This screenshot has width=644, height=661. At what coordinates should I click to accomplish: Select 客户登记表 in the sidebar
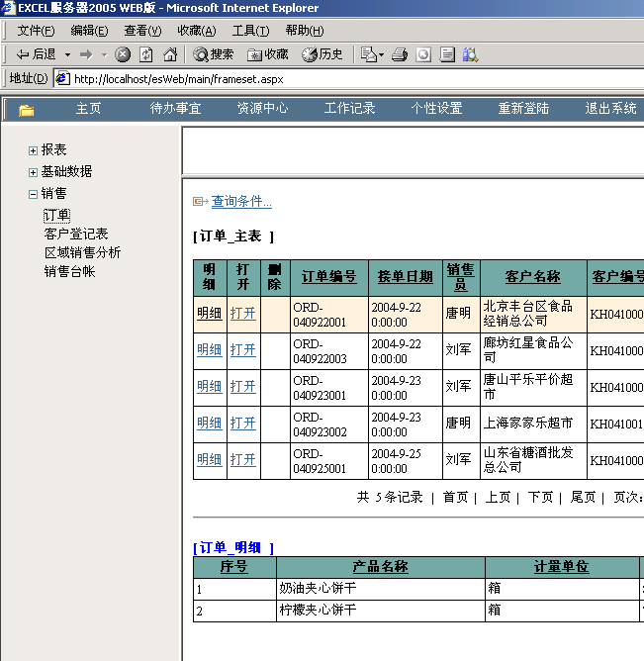point(76,235)
